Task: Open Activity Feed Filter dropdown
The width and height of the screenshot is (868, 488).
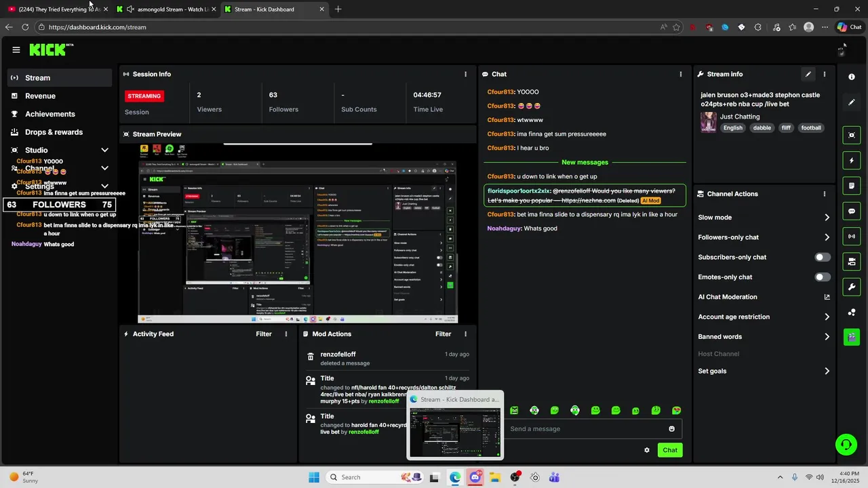Action: tap(264, 334)
